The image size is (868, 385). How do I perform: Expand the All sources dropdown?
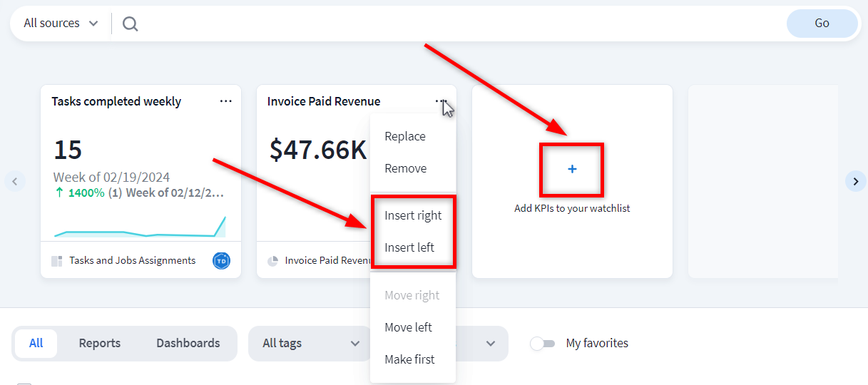tap(61, 24)
